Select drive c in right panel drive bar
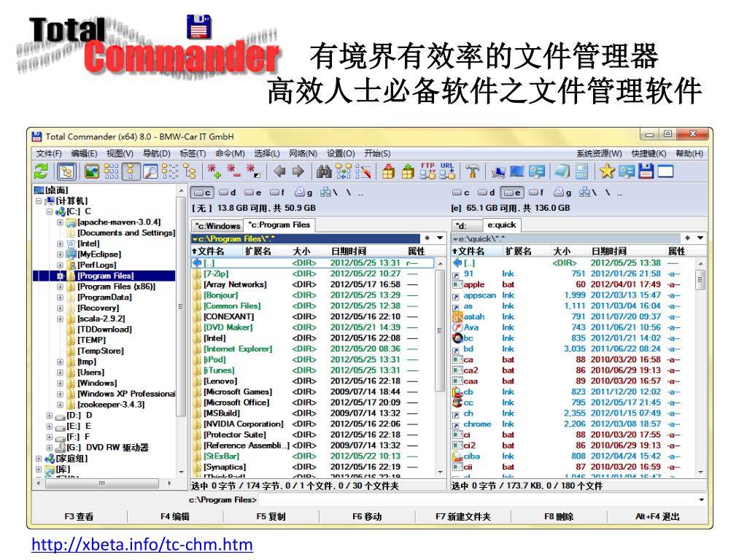This screenshot has width=747, height=560. (x=461, y=192)
